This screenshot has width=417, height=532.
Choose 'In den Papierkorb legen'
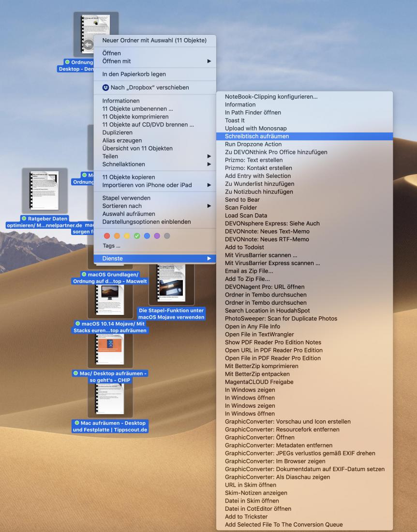coord(155,74)
